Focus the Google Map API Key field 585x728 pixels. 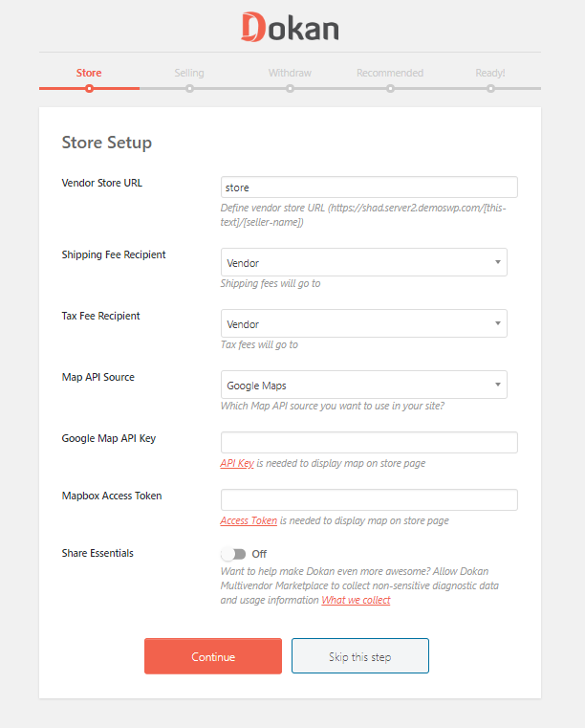[x=369, y=443]
